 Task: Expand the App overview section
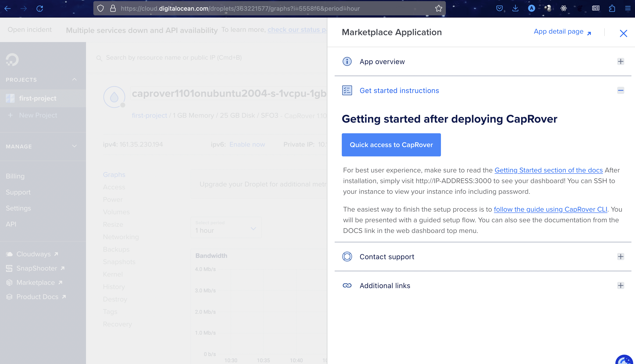(621, 61)
